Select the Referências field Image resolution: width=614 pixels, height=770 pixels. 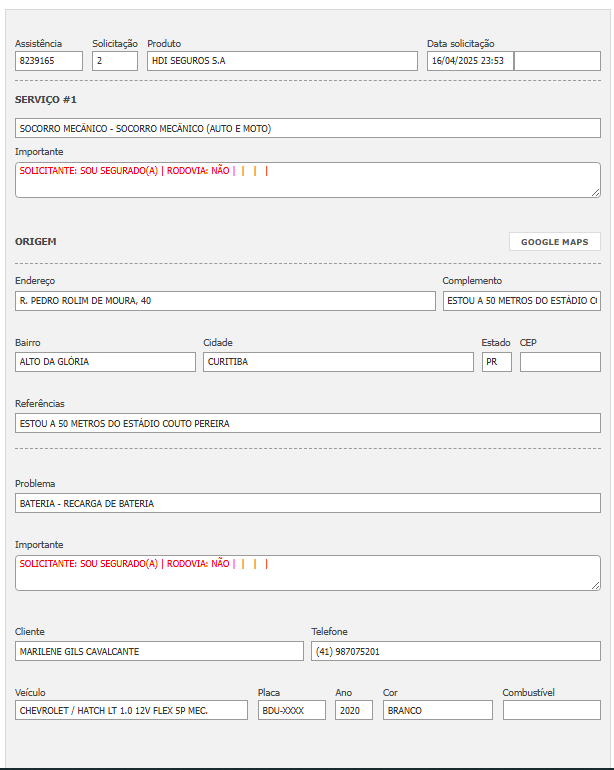pyautogui.click(x=308, y=423)
